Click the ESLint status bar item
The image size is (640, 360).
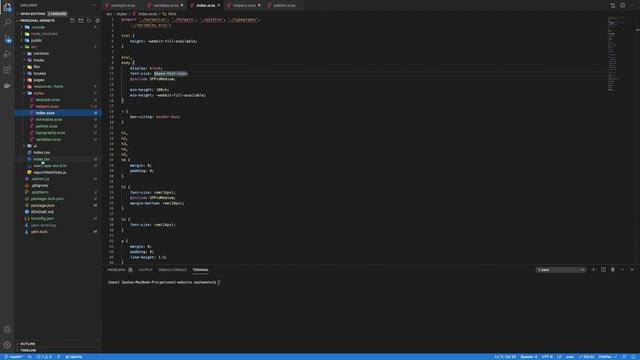point(587,357)
